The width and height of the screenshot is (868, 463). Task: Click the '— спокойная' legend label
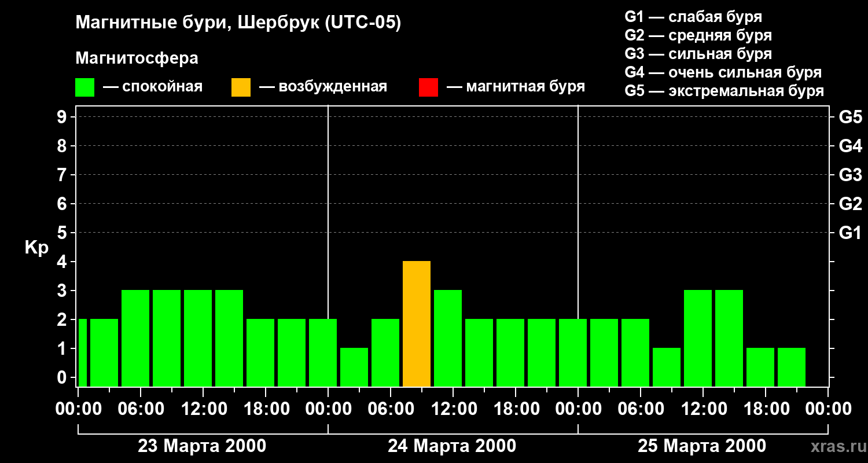pos(153,87)
